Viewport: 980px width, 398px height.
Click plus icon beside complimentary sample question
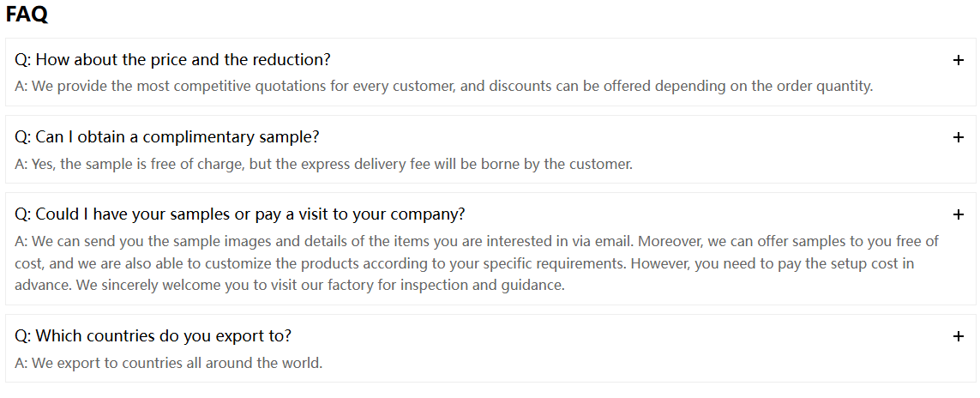tap(958, 137)
